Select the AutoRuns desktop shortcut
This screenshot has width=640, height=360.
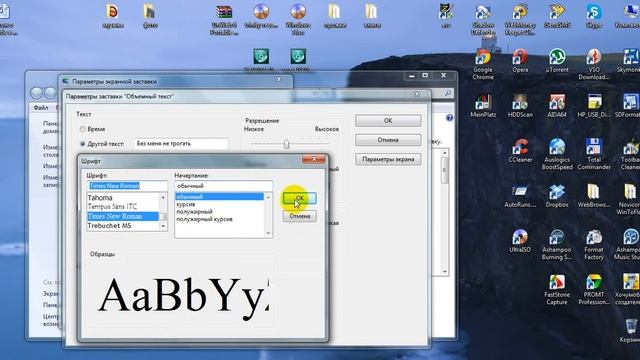(x=520, y=196)
